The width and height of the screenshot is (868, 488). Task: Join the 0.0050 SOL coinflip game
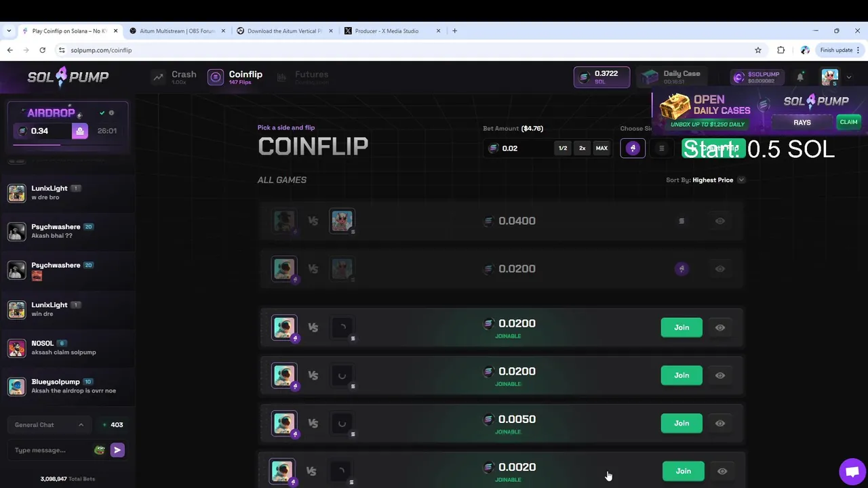pos(682,424)
